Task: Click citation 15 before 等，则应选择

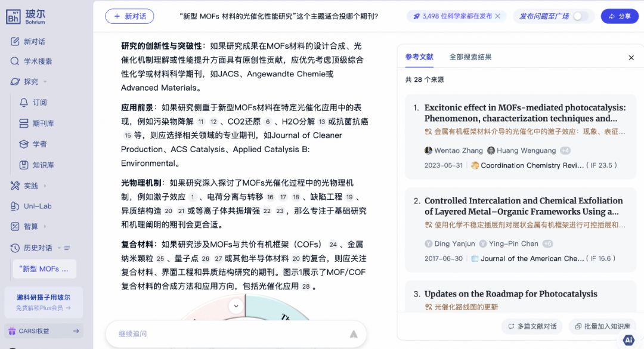Action: tap(128, 135)
